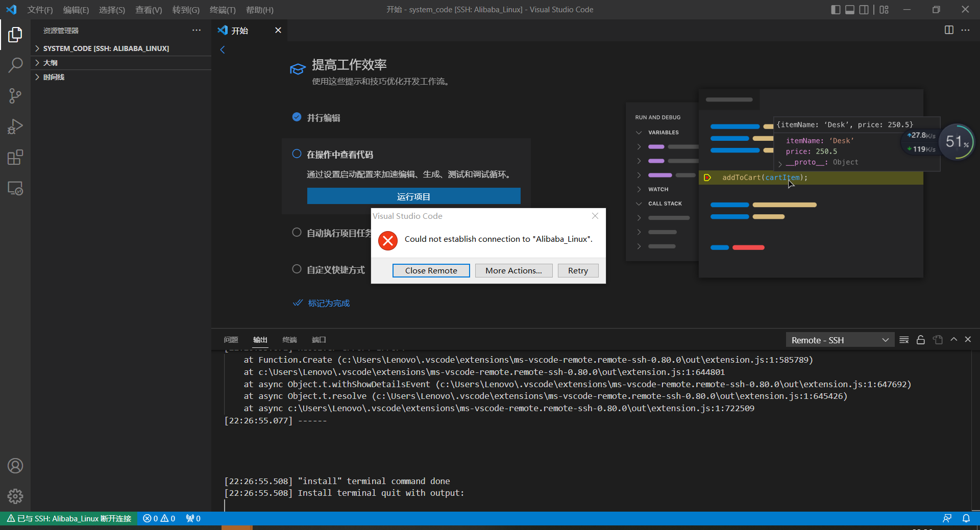This screenshot has width=980, height=530.
Task: Open customize layout icon
Action: pos(884,10)
